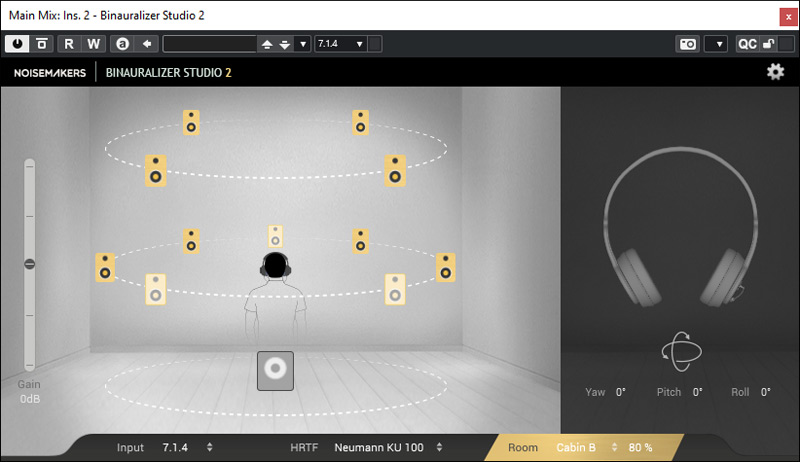Click the Yaw 0° value
This screenshot has width=800, height=462.
[x=620, y=392]
